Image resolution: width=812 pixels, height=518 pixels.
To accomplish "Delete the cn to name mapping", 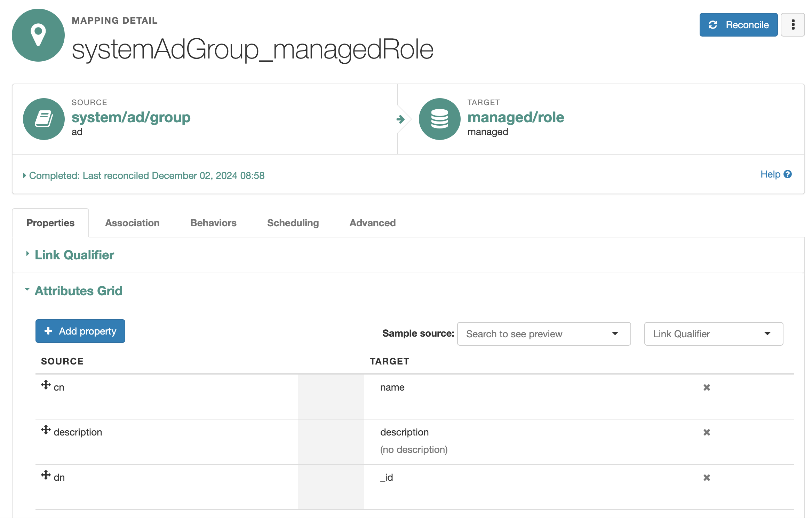I will (x=707, y=387).
